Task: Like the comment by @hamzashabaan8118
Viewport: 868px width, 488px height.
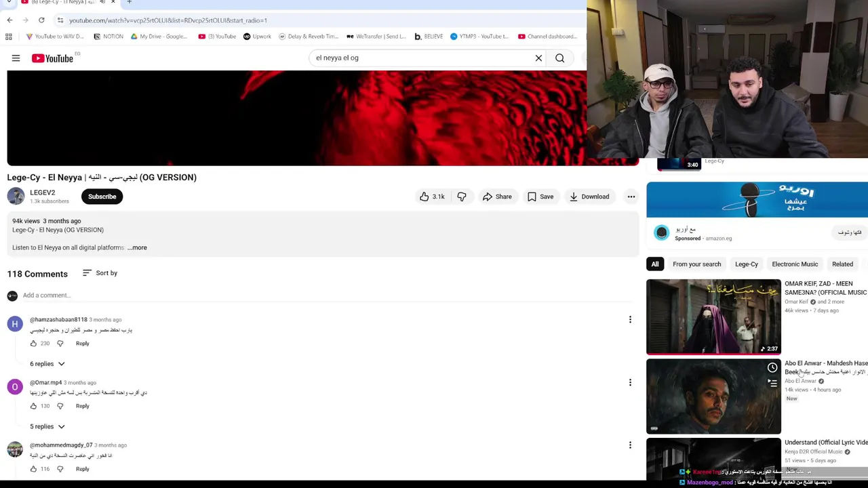Action: (x=33, y=344)
